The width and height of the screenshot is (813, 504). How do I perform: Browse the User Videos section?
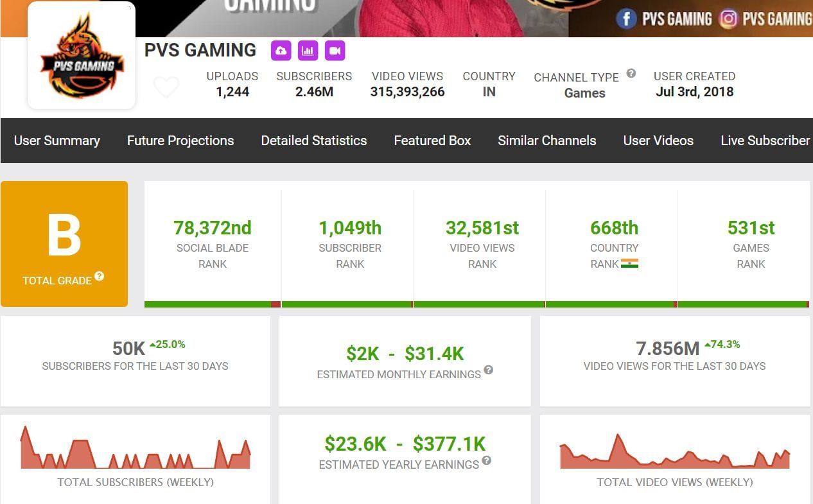[658, 141]
